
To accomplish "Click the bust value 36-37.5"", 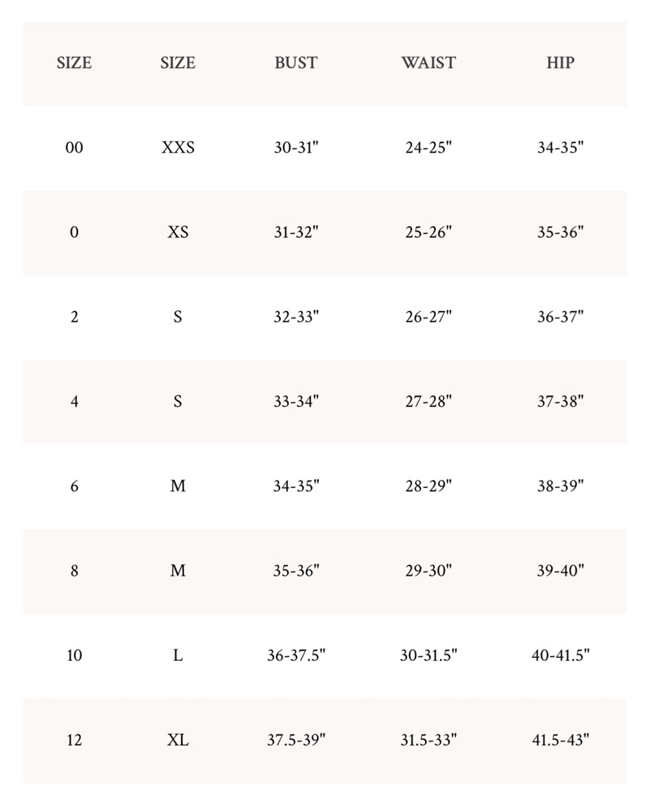I will pyautogui.click(x=296, y=655).
